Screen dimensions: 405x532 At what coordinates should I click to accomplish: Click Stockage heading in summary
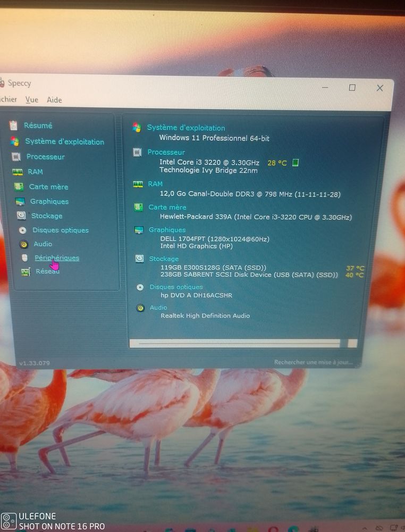click(164, 259)
